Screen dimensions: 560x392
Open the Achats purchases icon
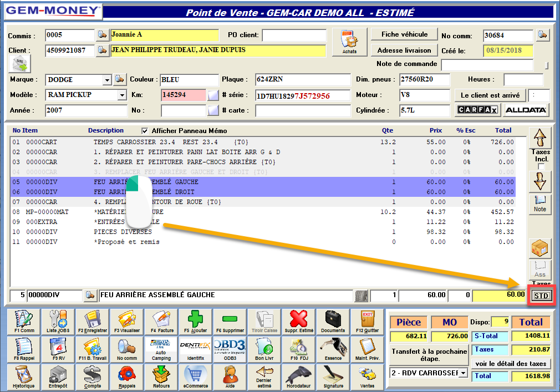point(349,42)
